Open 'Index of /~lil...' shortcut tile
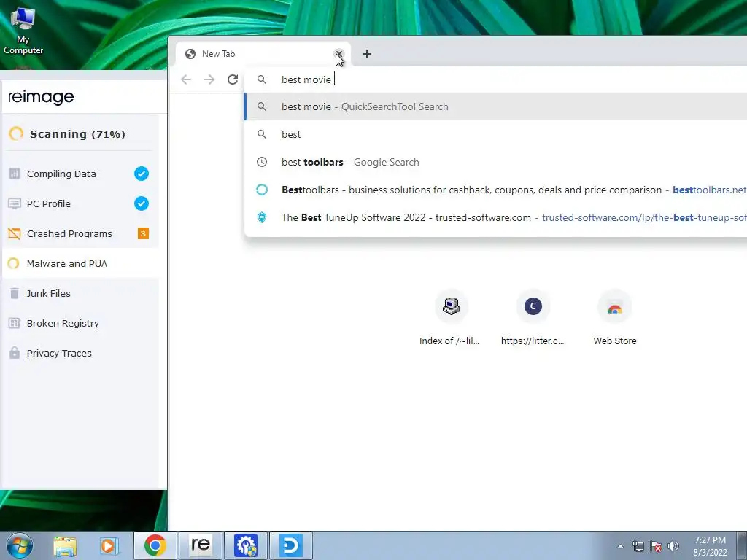 point(451,318)
